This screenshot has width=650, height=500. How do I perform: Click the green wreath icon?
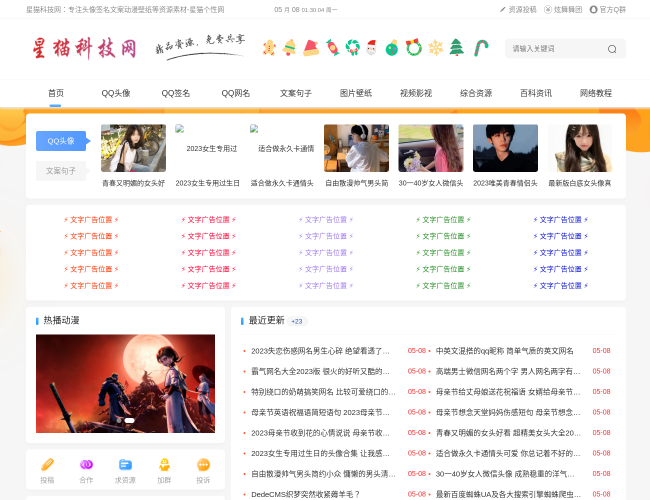click(353, 48)
